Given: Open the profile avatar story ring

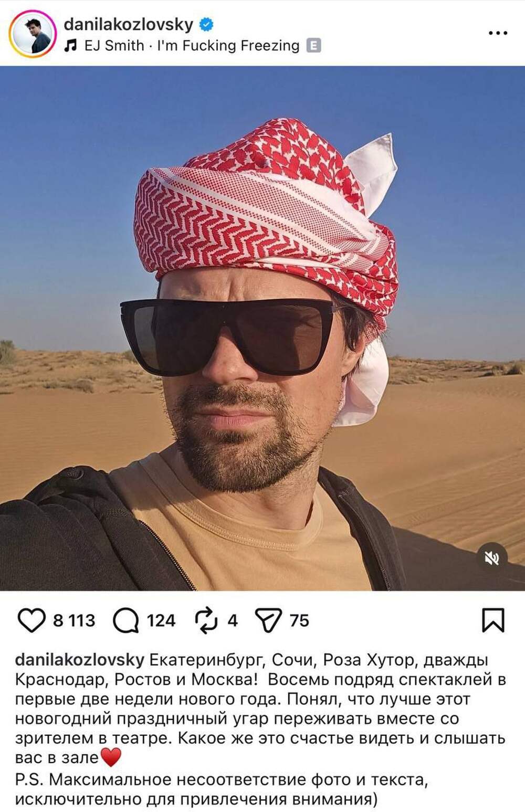Looking at the screenshot, I should 33,34.
